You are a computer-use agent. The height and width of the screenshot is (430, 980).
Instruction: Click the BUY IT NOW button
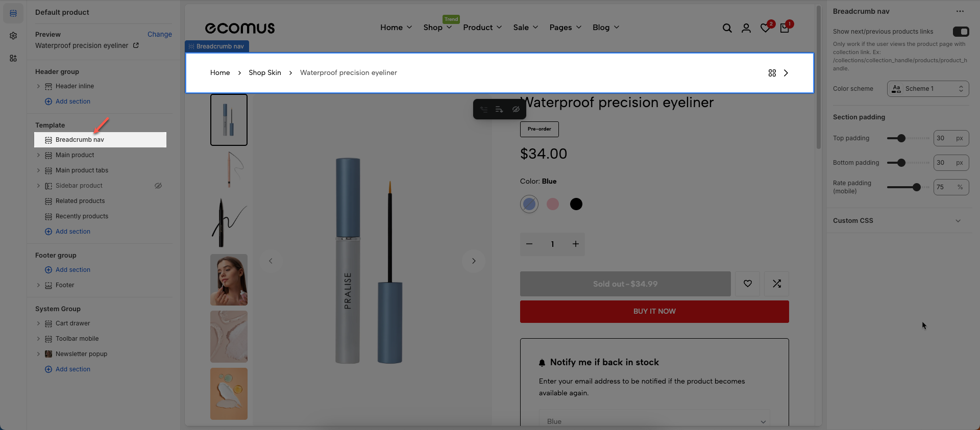(x=654, y=312)
